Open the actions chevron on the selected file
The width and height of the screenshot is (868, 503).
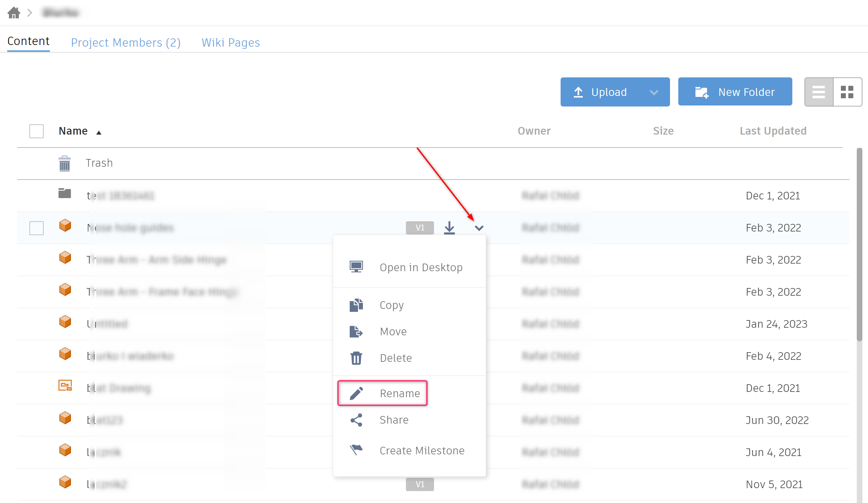click(479, 228)
